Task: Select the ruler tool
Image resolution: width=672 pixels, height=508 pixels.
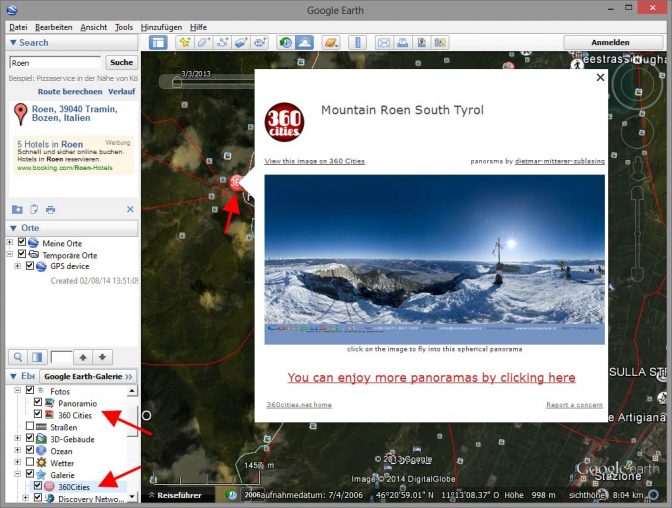Action: pos(357,42)
